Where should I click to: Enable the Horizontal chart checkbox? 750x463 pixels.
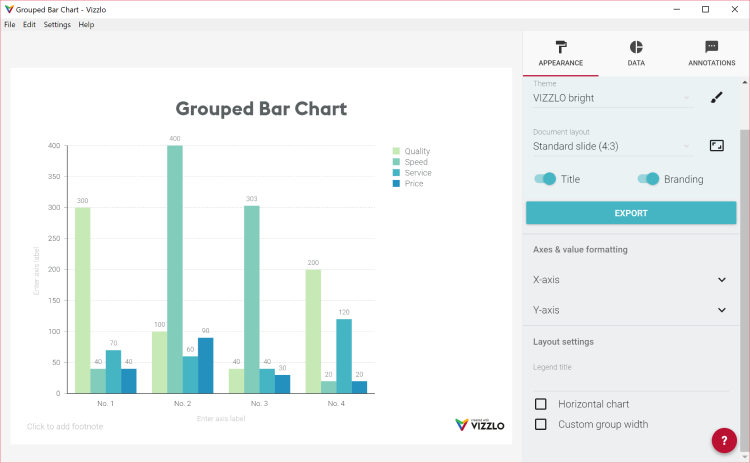pos(541,404)
